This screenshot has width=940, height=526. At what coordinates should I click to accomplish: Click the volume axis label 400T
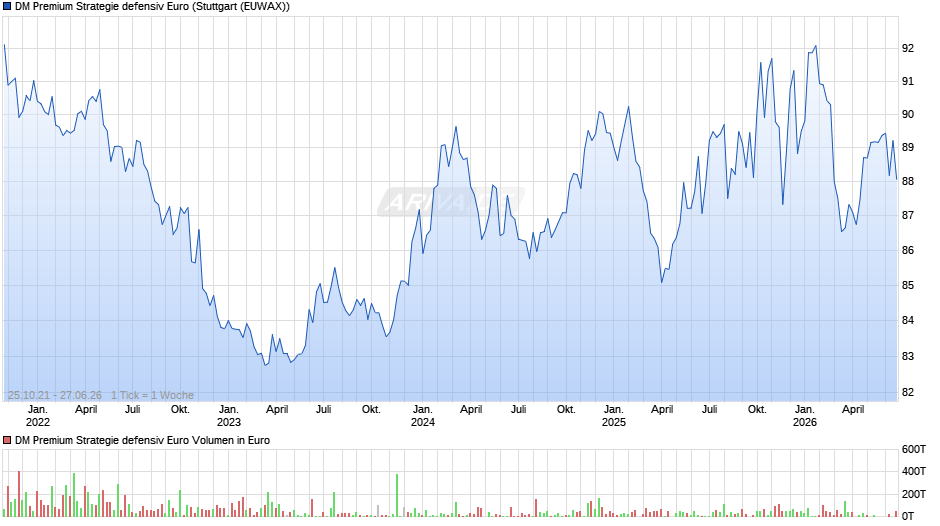click(x=914, y=471)
